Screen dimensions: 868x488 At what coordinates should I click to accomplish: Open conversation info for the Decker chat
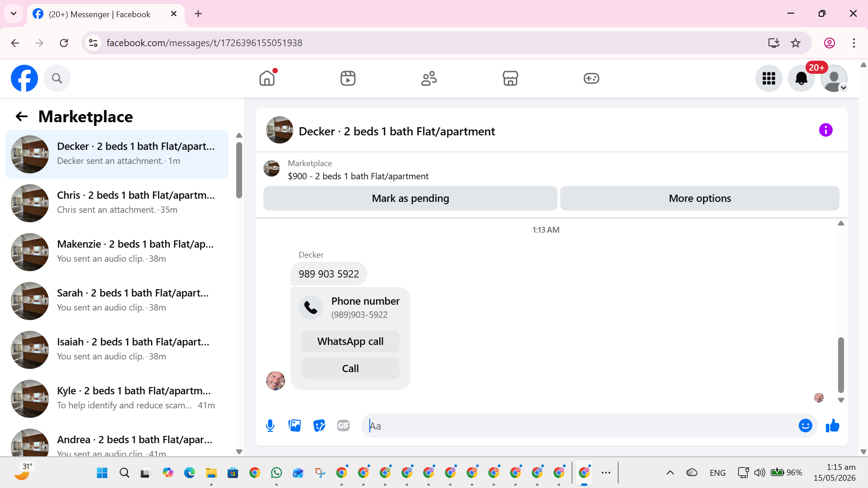click(x=825, y=130)
